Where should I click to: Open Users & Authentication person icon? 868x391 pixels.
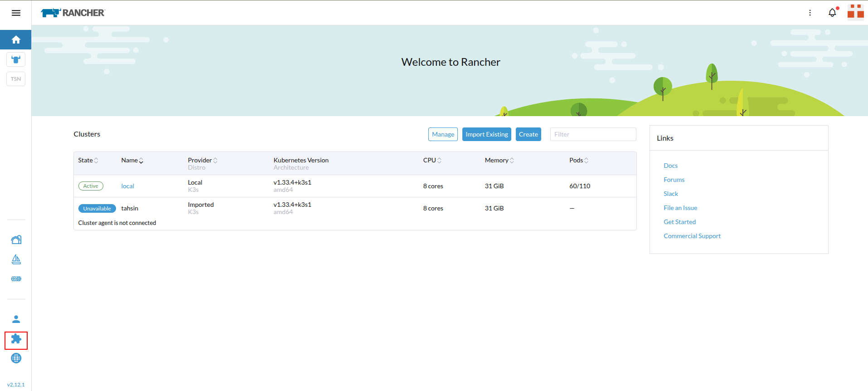tap(16, 319)
